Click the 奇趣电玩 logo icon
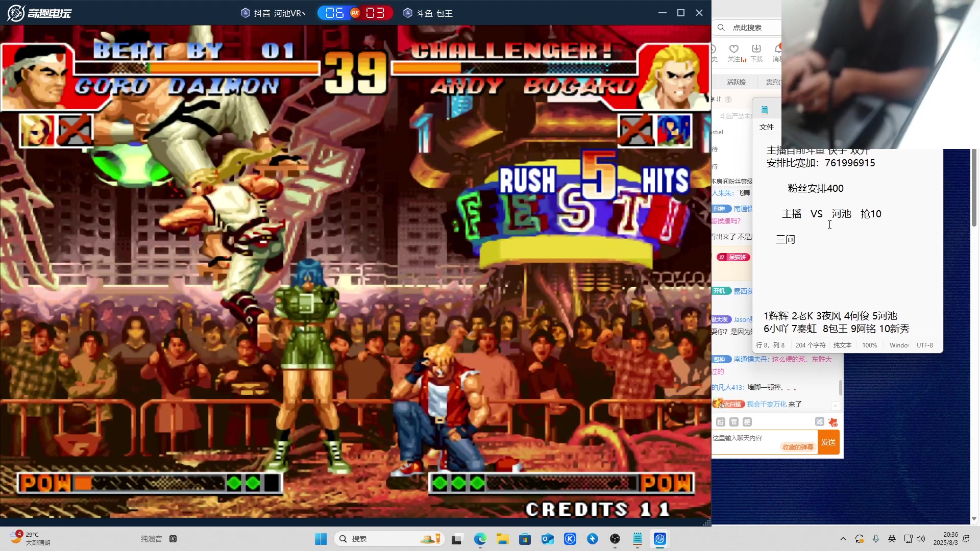Screen dimensions: 980x551 [x=16, y=13]
